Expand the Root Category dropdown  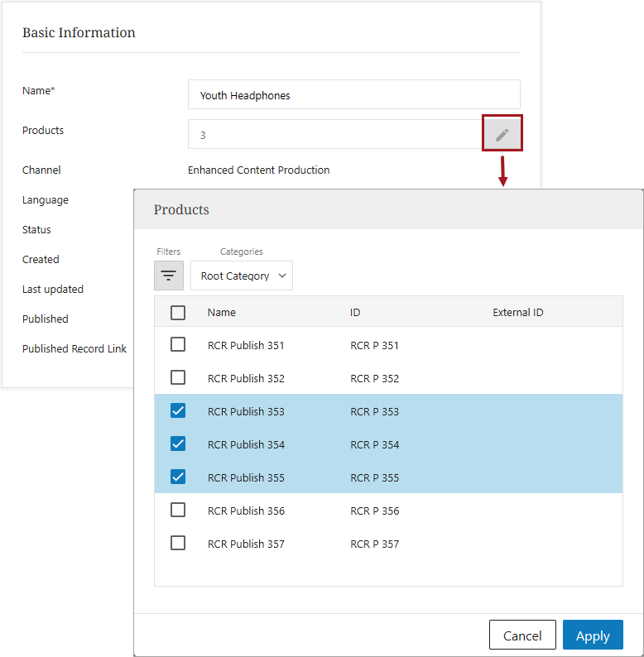[242, 276]
